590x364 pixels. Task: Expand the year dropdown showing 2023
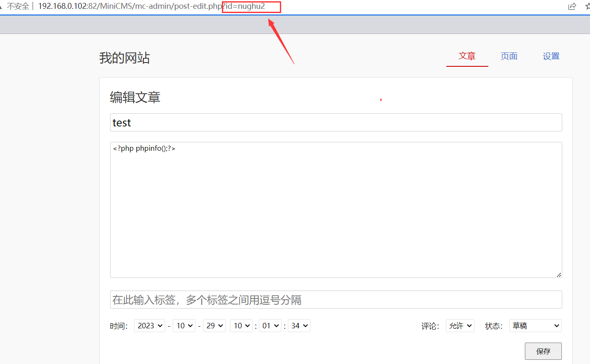[150, 326]
